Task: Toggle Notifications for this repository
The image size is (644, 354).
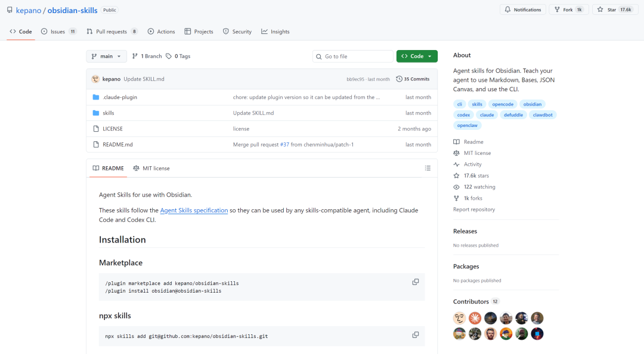Action: (x=523, y=10)
